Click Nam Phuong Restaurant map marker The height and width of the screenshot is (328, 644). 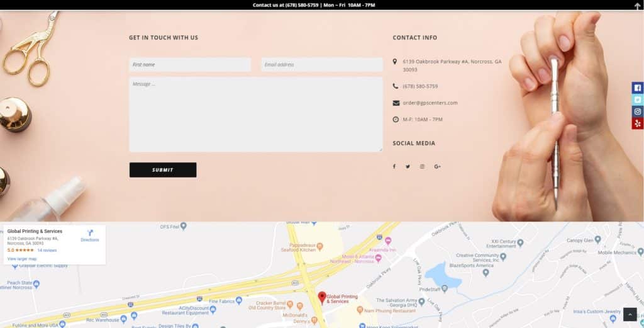click(360, 310)
